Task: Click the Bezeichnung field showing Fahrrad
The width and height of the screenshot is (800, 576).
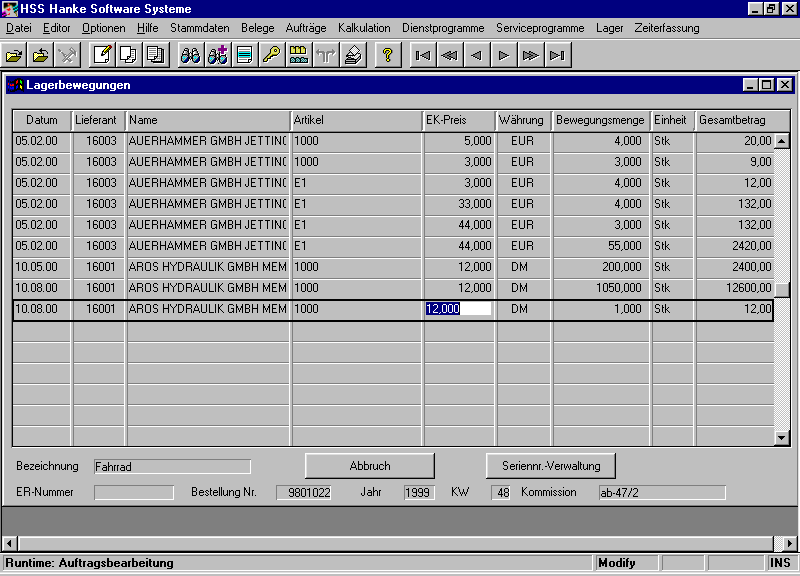Action: [x=171, y=466]
